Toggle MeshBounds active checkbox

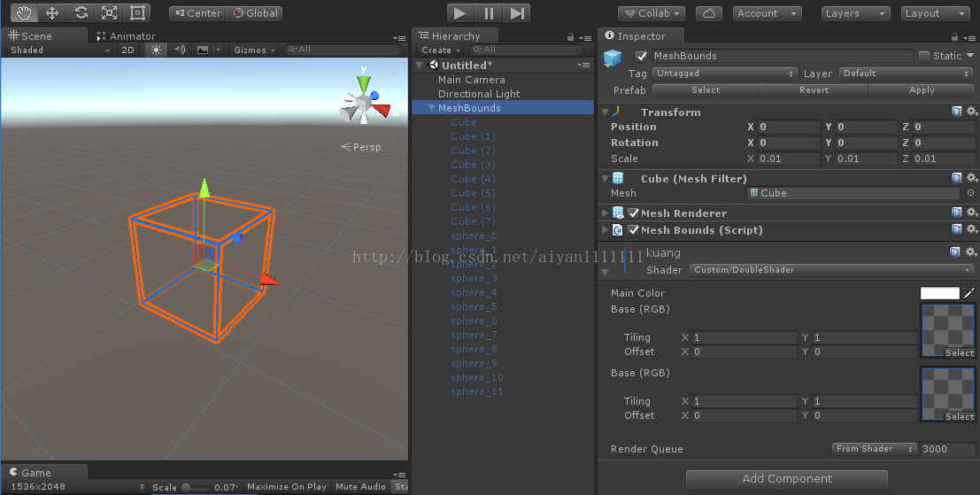(641, 56)
